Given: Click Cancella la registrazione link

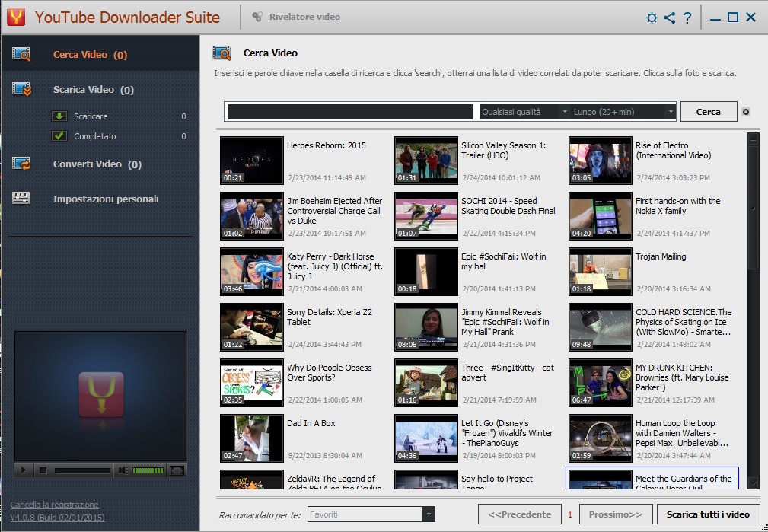Looking at the screenshot, I should coord(54,505).
